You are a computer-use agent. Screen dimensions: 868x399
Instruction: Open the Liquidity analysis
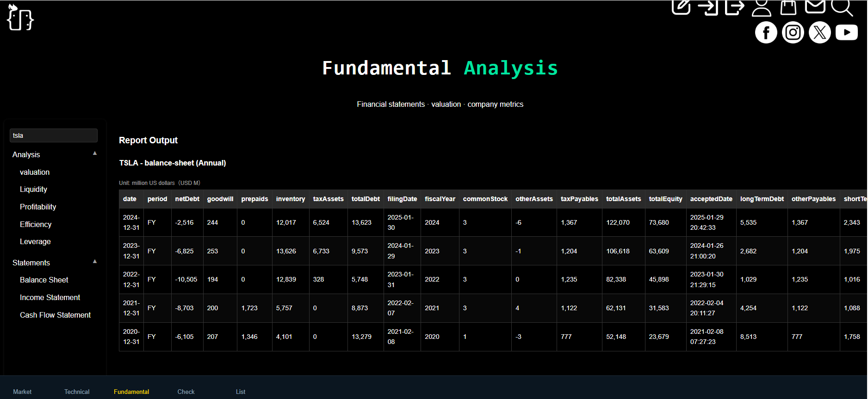pos(33,189)
